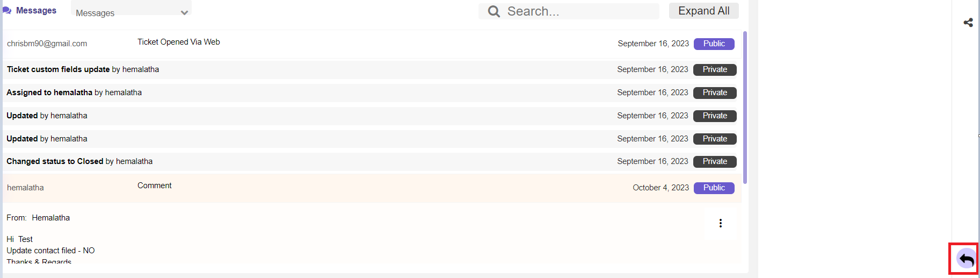Click the message list vertical scrollbar
Image resolution: width=980 pixels, height=278 pixels.
click(745, 108)
